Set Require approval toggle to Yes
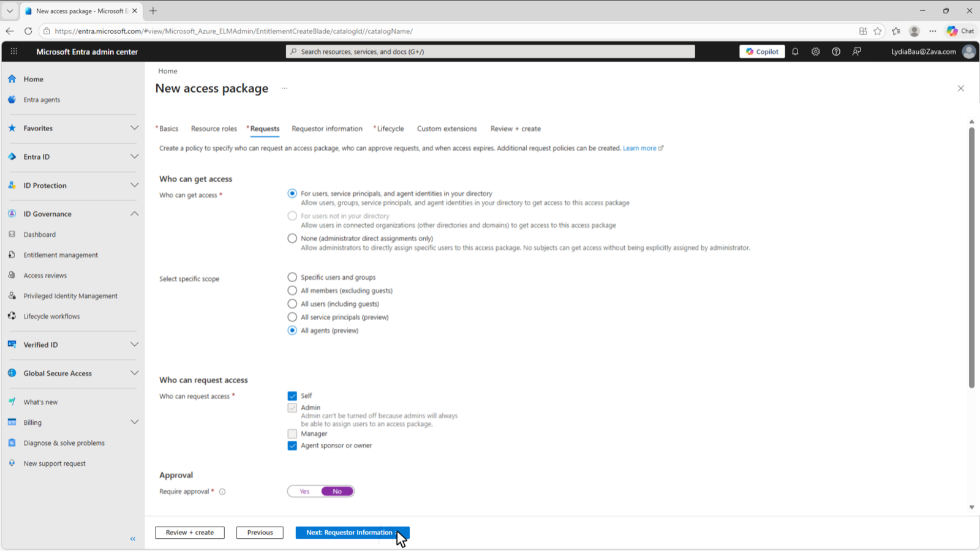This screenshot has width=980, height=551. 304,492
